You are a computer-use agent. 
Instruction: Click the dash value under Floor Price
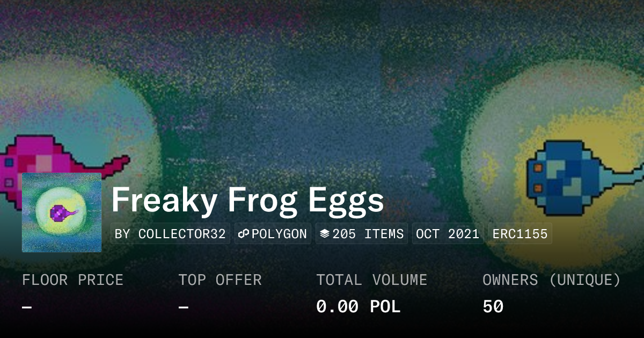click(x=27, y=307)
